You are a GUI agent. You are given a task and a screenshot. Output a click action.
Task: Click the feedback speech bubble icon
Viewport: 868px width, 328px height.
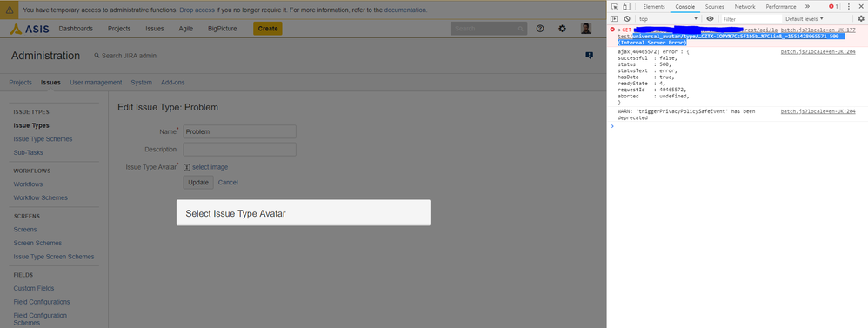pos(589,56)
